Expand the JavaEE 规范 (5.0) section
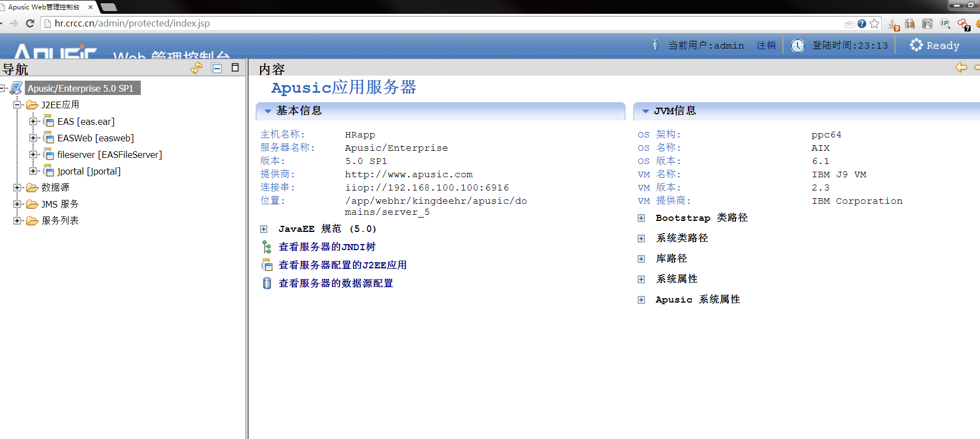Viewport: 980px width, 439px height. 264,229
